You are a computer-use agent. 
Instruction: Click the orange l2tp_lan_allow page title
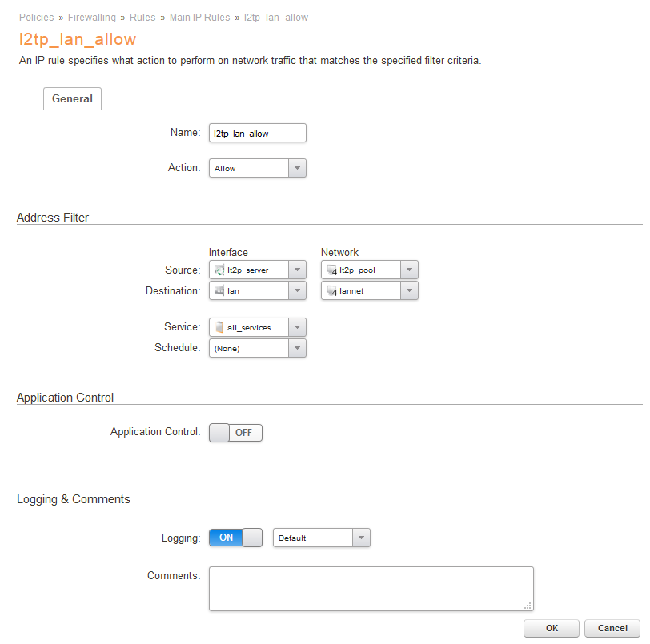point(78,39)
